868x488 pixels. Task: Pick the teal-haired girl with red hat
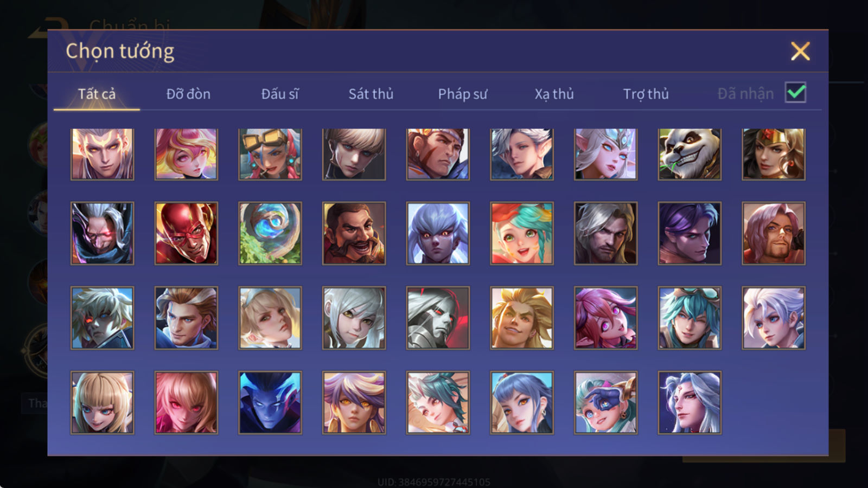tap(522, 233)
